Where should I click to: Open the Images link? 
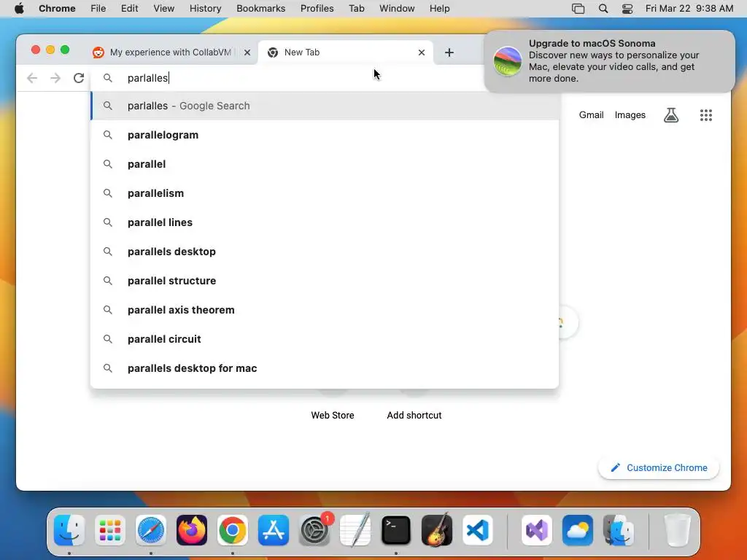[630, 114]
